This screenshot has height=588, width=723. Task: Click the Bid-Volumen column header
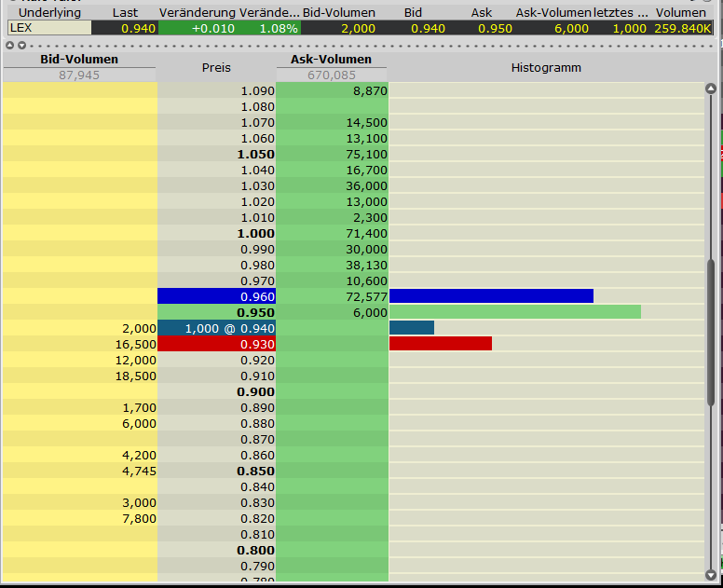pos(79,60)
